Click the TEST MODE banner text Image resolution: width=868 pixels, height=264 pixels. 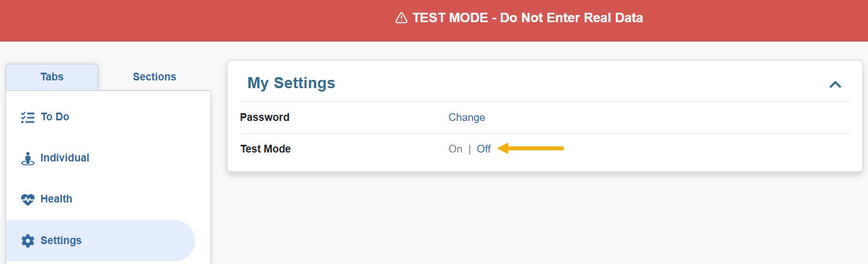[x=527, y=18]
